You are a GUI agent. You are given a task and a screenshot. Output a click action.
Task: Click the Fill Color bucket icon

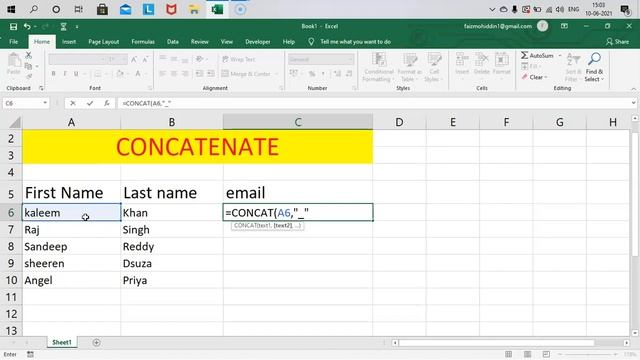tap(120, 74)
